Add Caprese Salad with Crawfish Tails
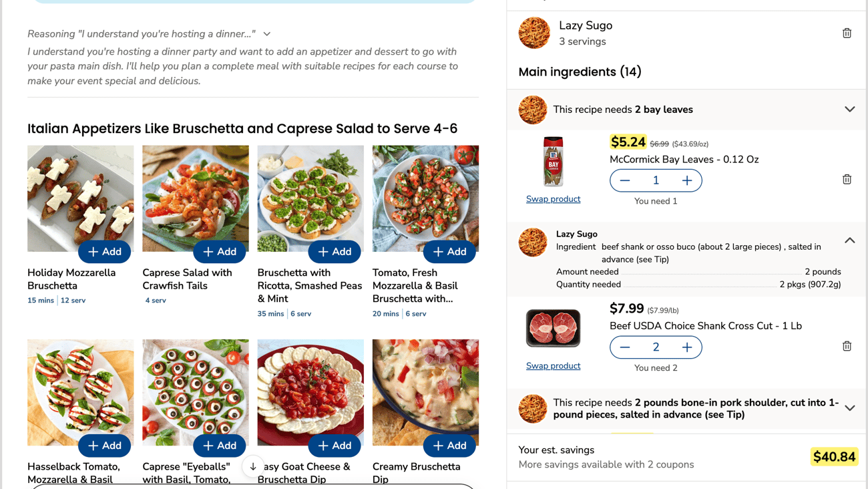This screenshot has height=489, width=868. coord(219,251)
